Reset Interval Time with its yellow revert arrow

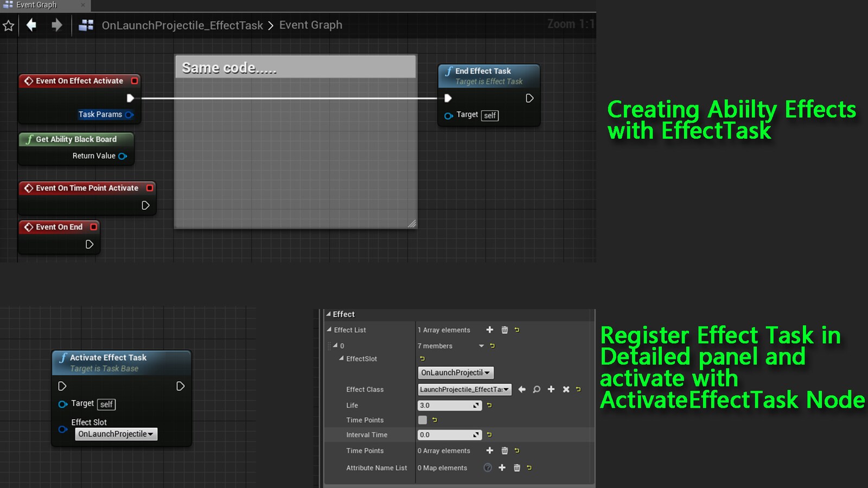pos(489,434)
